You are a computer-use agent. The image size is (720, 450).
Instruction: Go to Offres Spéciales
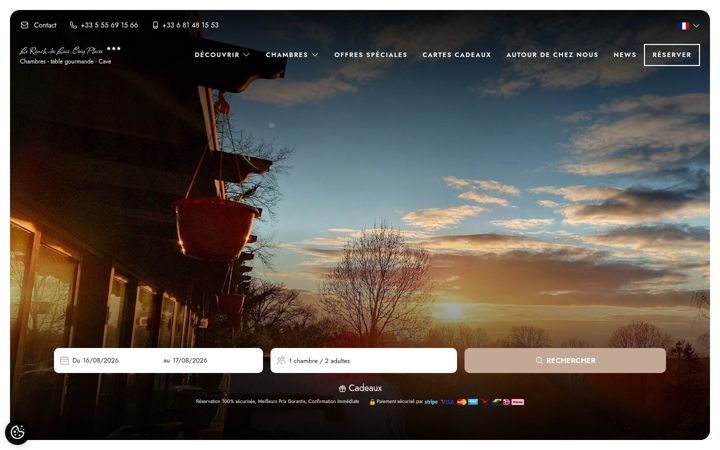[x=371, y=55]
